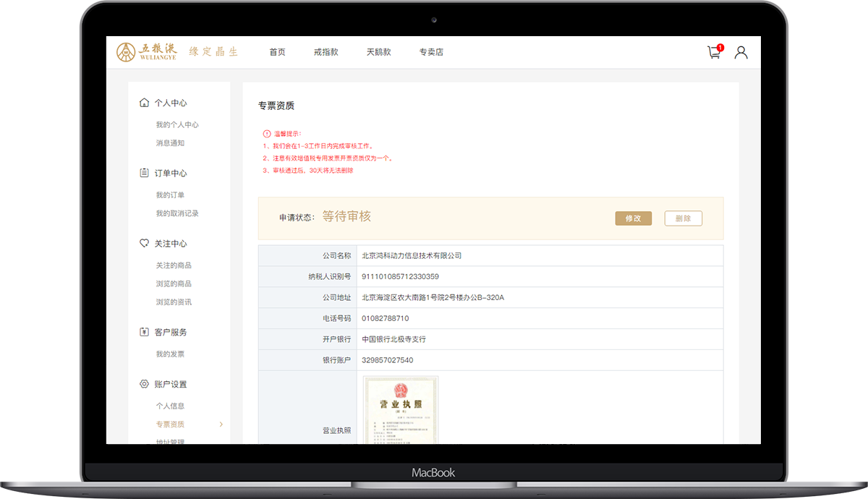Click the 温馨提示 warning icon
Screen dimensions: 868x499
266,134
